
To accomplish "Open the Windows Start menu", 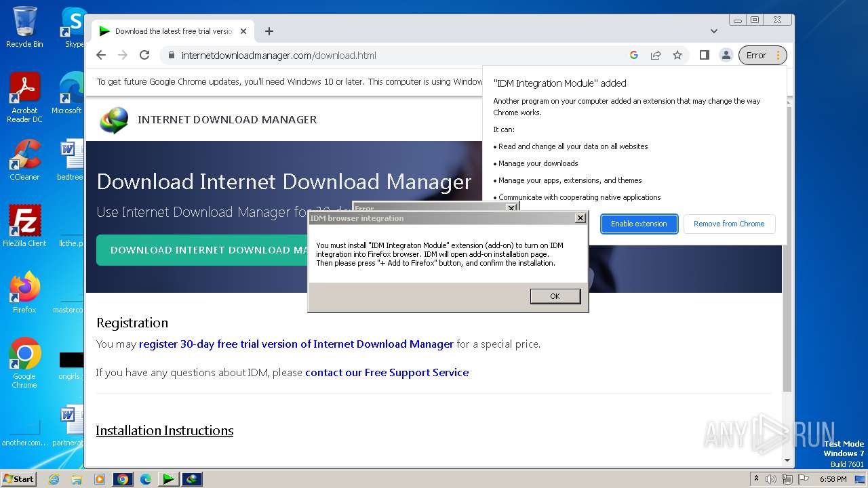I will (x=18, y=479).
